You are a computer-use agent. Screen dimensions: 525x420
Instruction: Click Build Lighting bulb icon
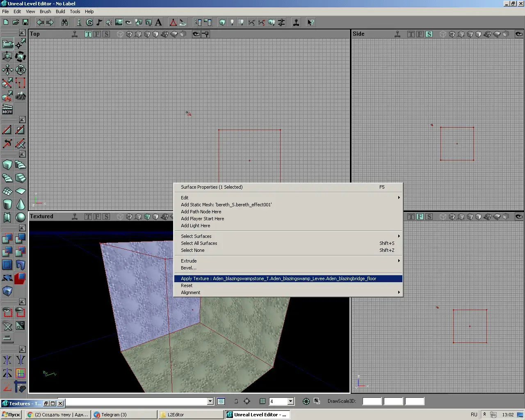(232, 22)
